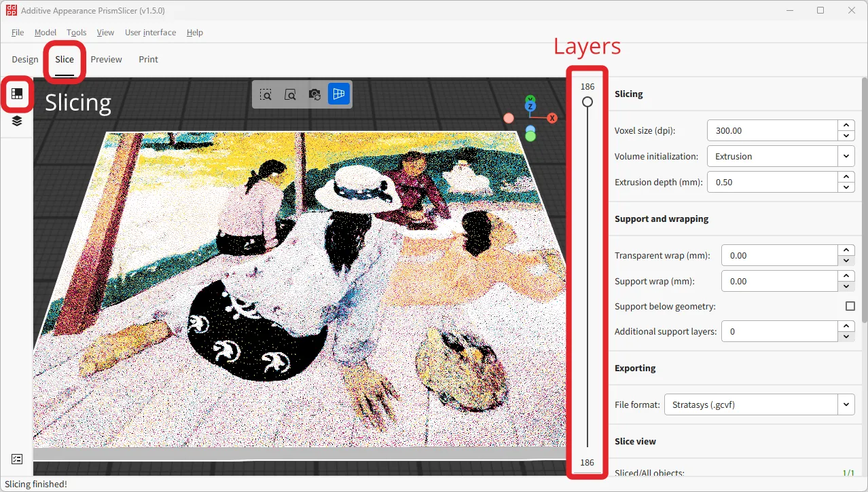
Task: Open the Volume initialization dropdown
Action: (846, 156)
